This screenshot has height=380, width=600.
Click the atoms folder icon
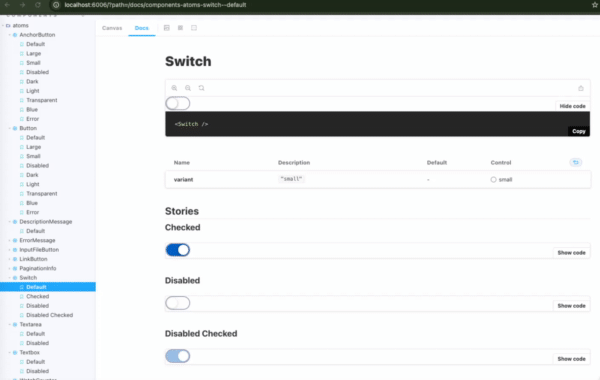8,26
